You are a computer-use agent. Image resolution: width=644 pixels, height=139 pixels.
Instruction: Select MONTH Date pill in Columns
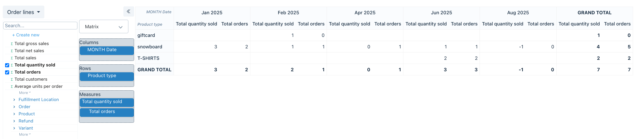107,50
